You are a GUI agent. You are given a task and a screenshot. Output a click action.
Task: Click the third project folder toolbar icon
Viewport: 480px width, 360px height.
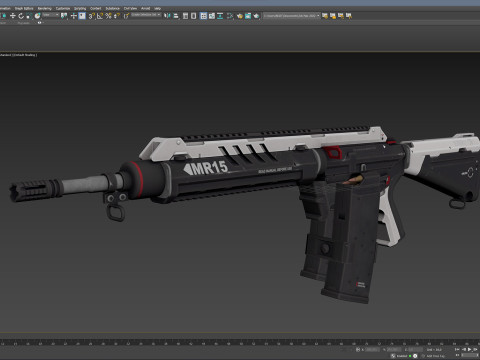click(x=341, y=16)
